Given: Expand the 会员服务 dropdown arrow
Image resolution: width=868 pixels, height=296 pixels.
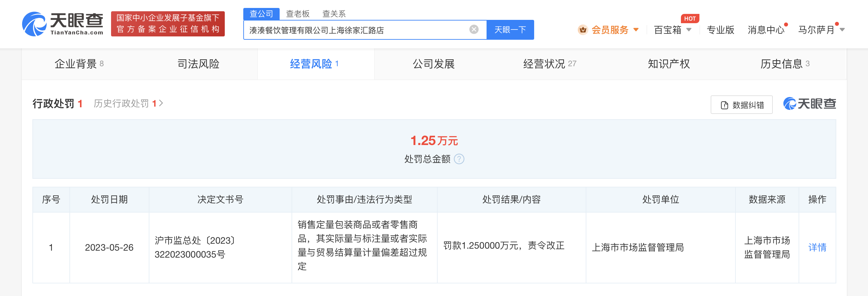Looking at the screenshot, I should [636, 30].
